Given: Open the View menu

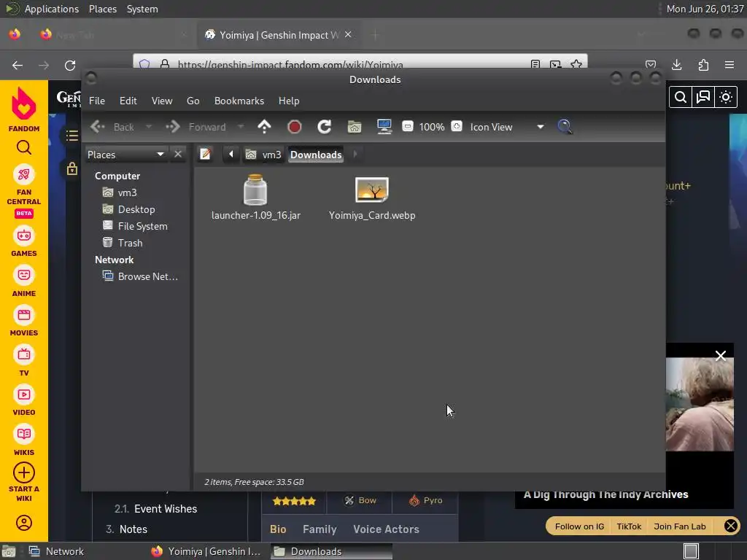Looking at the screenshot, I should (x=162, y=101).
